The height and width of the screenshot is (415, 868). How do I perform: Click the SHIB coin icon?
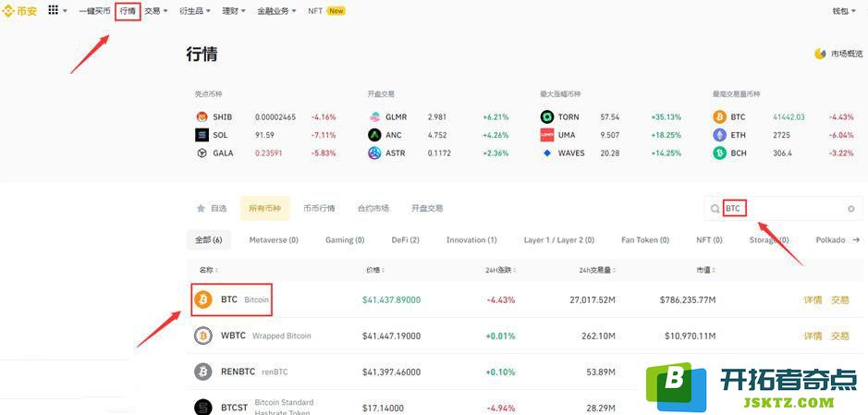point(202,117)
